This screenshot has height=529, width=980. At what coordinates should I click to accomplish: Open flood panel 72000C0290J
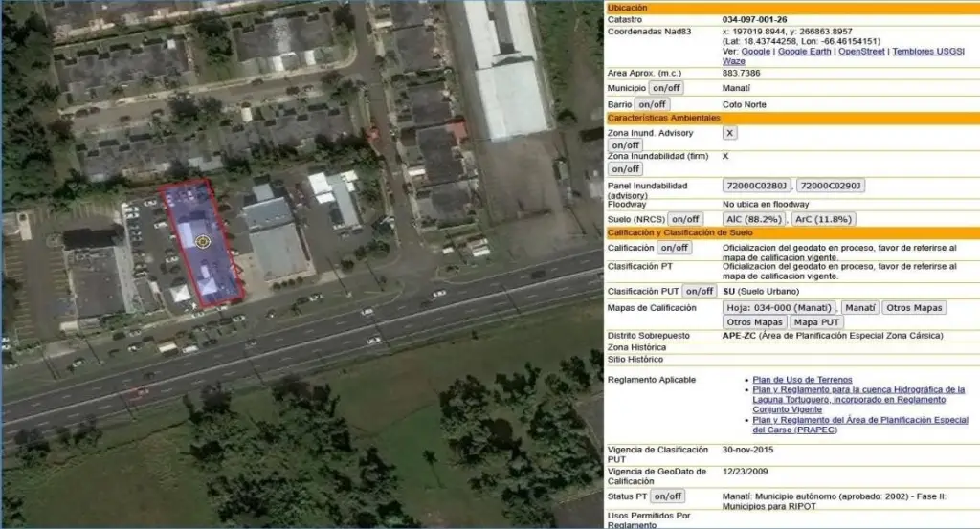tap(831, 186)
